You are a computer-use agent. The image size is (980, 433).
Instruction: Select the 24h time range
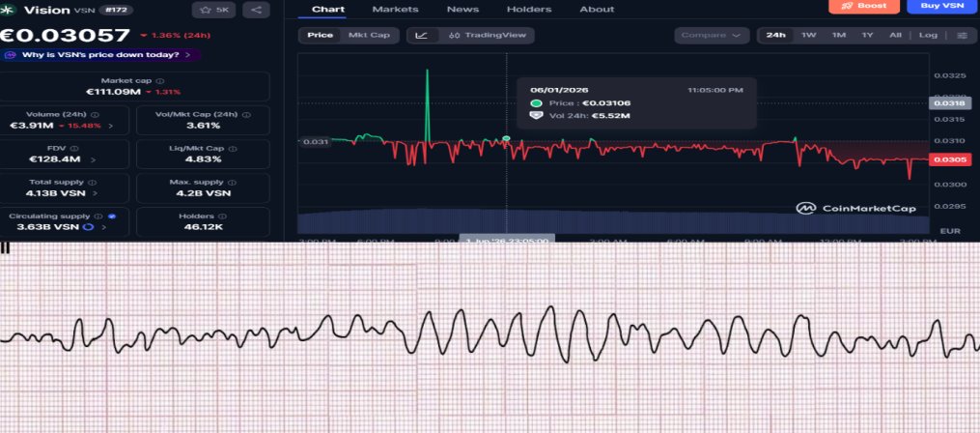[x=775, y=35]
